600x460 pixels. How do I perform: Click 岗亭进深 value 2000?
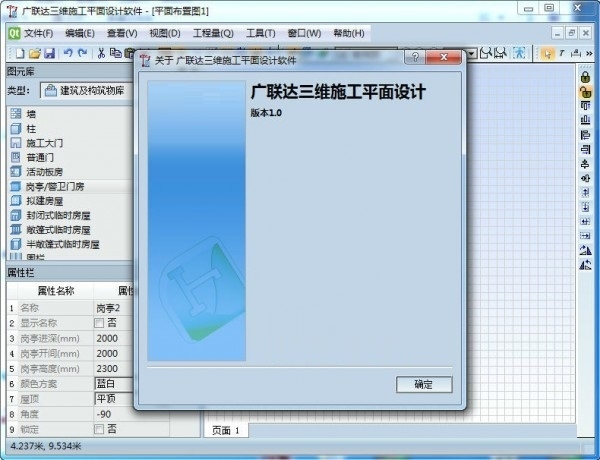click(114, 338)
